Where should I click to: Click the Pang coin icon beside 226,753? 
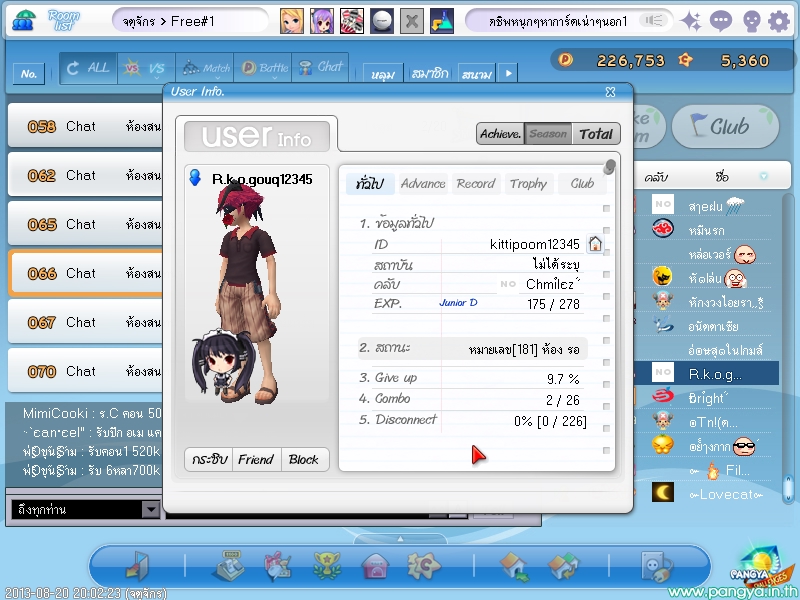tap(565, 60)
